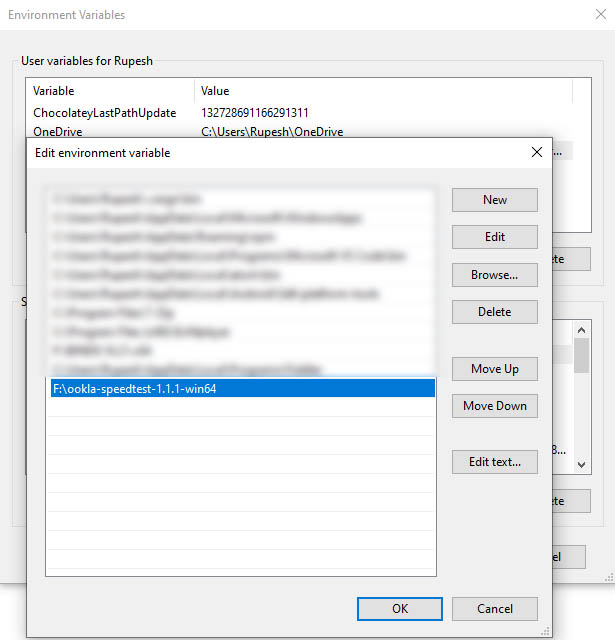Click the system variables scrollbar down arrow

581,464
